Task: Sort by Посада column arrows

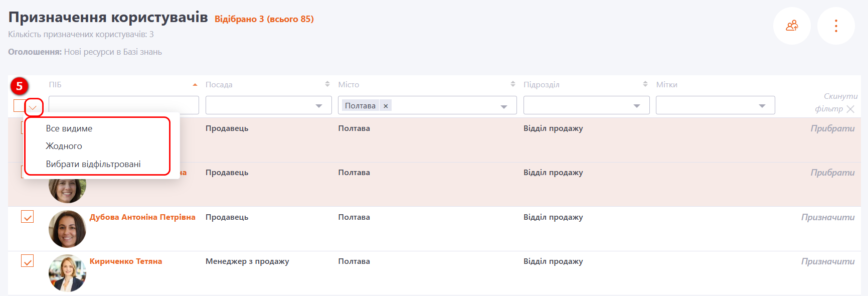Action: [x=327, y=84]
